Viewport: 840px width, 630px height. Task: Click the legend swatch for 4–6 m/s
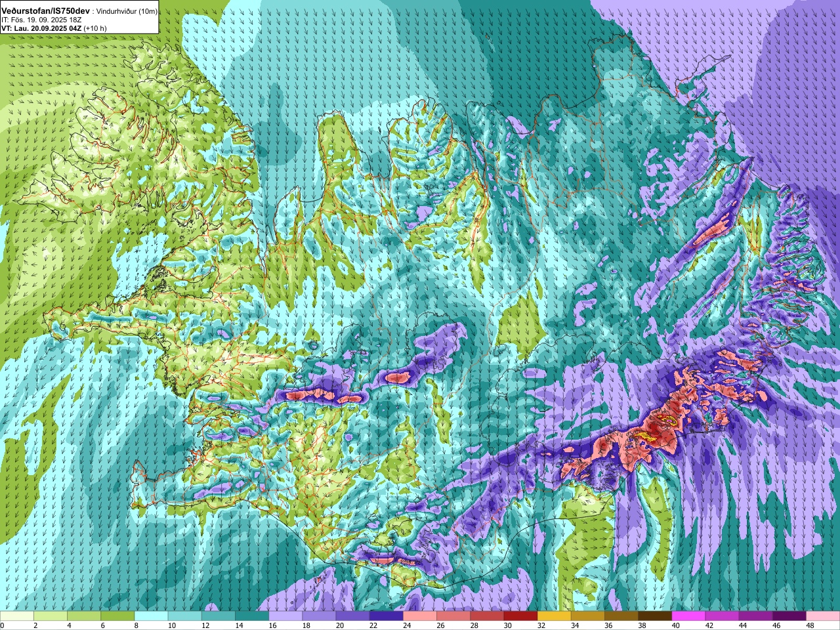(84, 616)
